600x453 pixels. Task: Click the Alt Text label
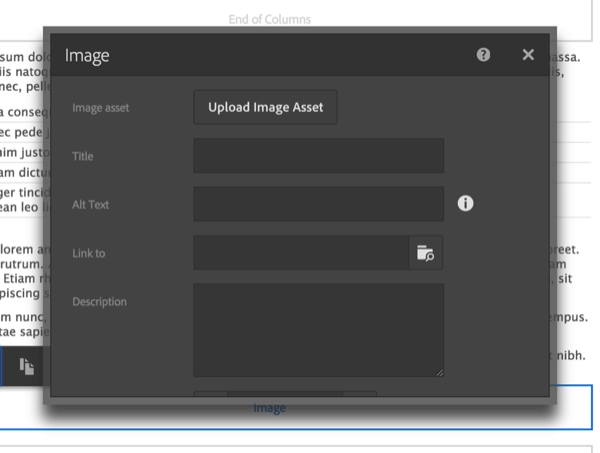[x=91, y=205]
